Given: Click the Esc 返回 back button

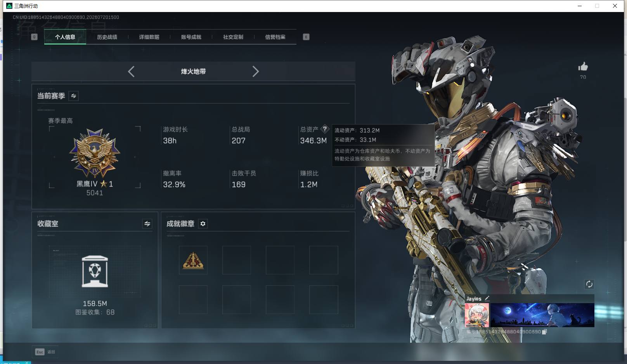Looking at the screenshot, I should pyautogui.click(x=45, y=352).
